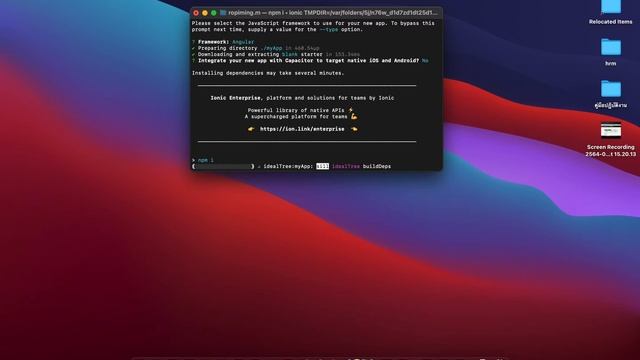Minimize the terminal with yellow button
This screenshot has width=640, height=360.
[205, 13]
